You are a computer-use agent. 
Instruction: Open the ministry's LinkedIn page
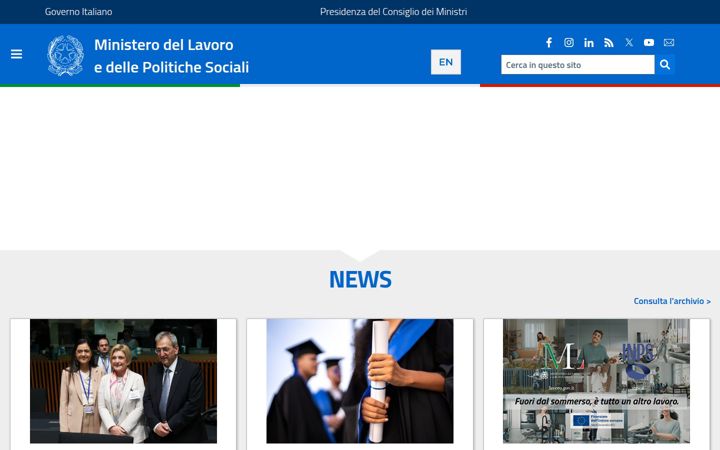(x=589, y=43)
